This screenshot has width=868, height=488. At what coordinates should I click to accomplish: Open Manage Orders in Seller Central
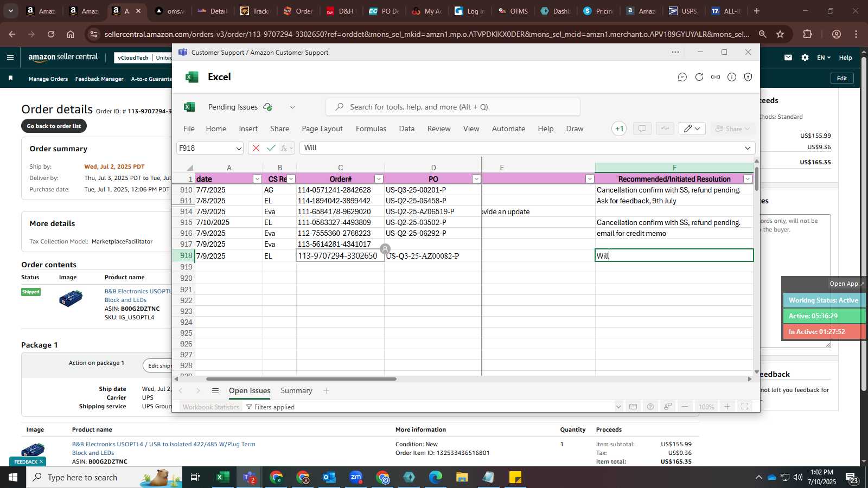click(x=48, y=79)
